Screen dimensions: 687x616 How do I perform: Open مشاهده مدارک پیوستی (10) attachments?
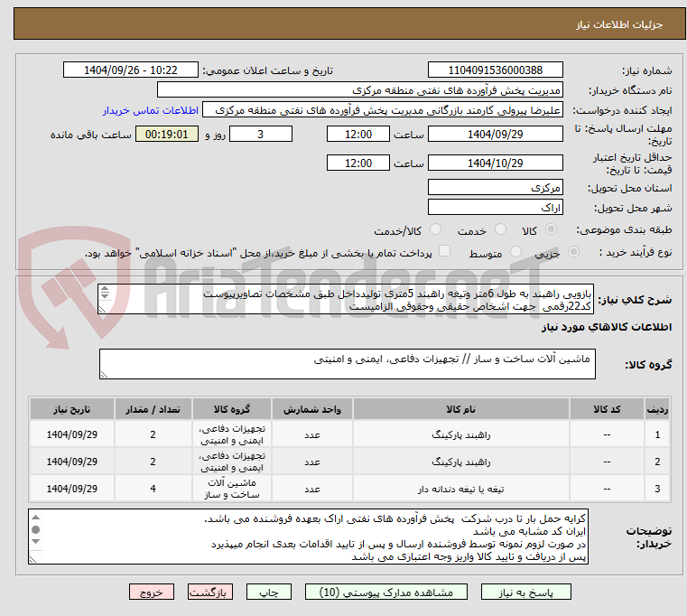386,592
